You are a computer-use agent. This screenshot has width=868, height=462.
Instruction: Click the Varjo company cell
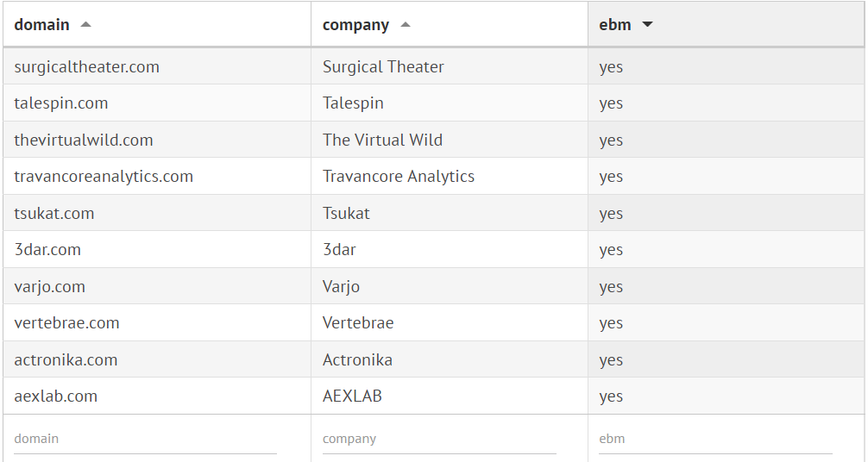tap(341, 287)
